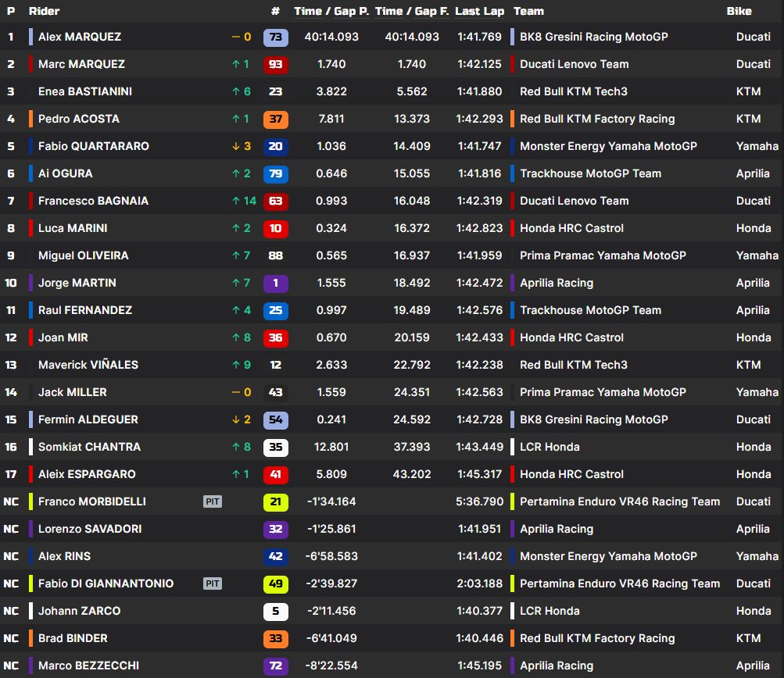The height and width of the screenshot is (678, 784).
Task: Click the up 14 indicator for Bagnaia
Action: [244, 201]
